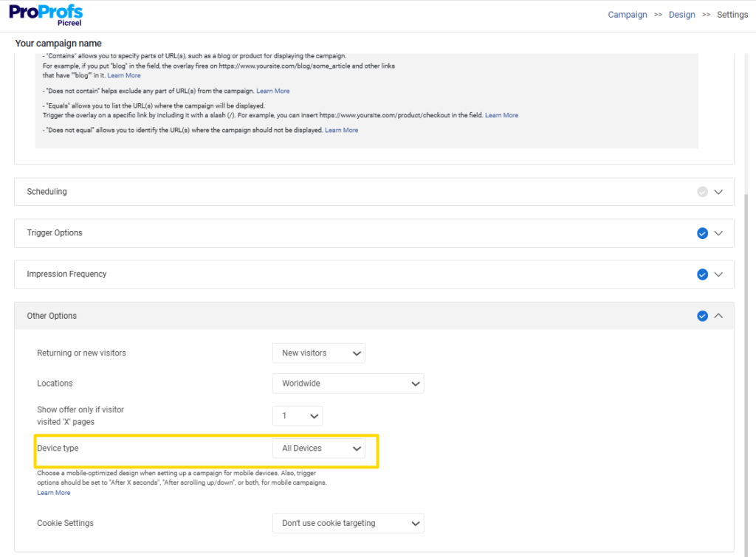Click Learn More after 'Does not equal' description
756x557 pixels.
(341, 130)
